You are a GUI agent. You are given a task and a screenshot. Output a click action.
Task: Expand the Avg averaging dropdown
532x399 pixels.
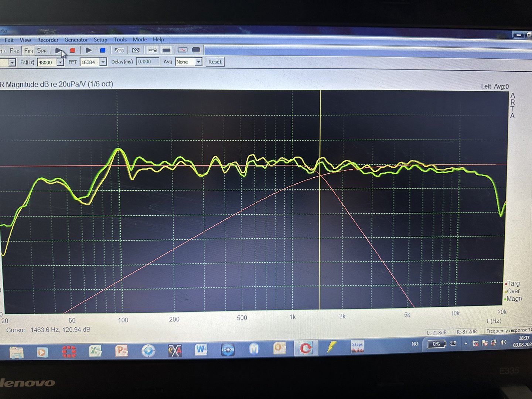(x=198, y=62)
